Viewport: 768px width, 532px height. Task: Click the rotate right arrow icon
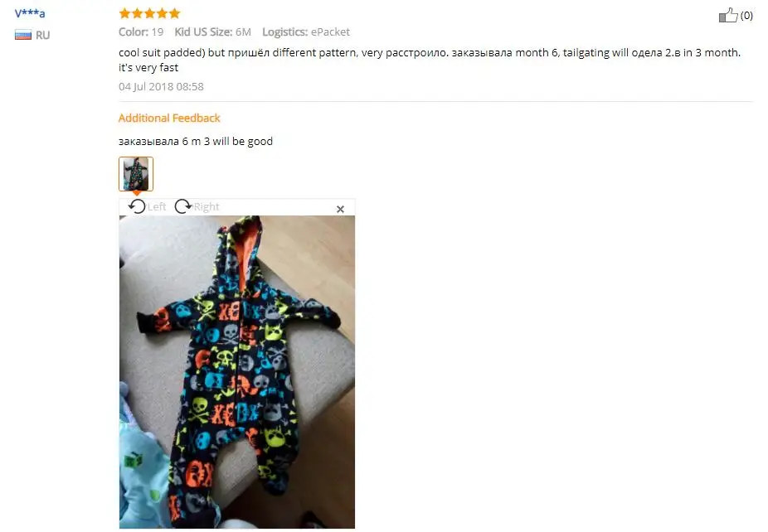(x=183, y=206)
